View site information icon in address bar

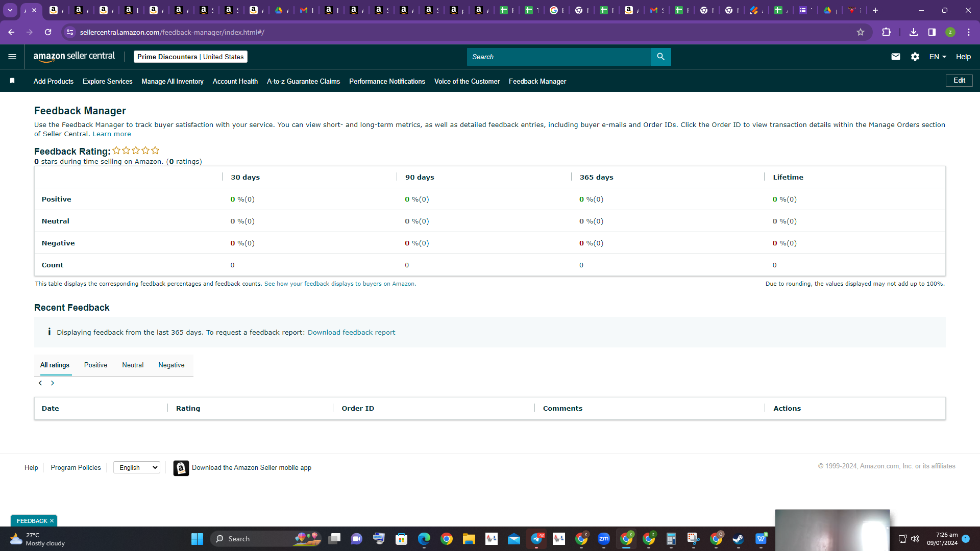[x=70, y=32]
